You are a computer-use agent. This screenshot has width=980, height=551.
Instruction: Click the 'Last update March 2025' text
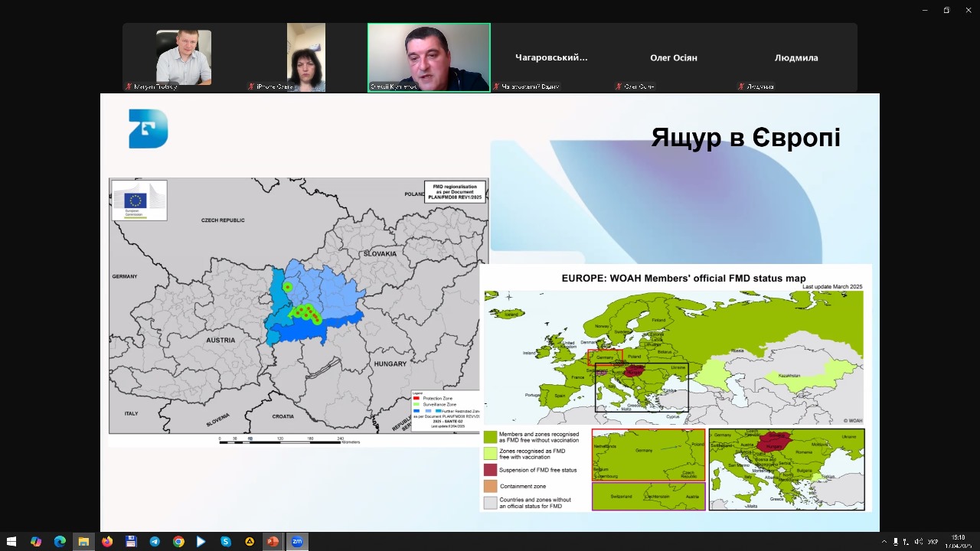click(x=832, y=286)
